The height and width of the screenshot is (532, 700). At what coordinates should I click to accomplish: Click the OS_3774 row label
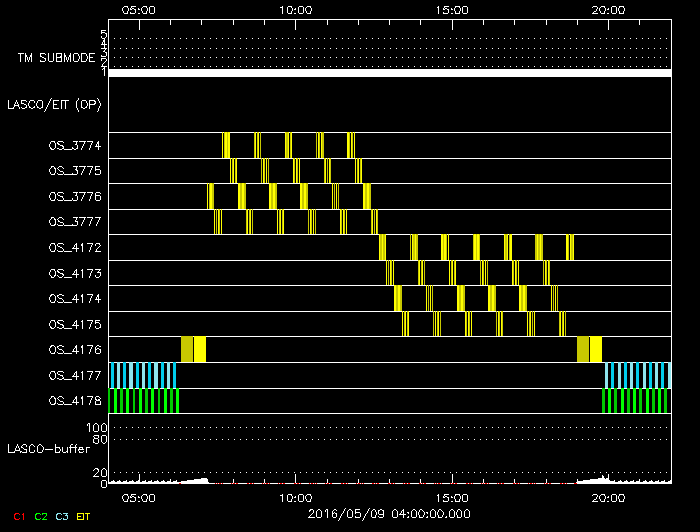click(75, 146)
